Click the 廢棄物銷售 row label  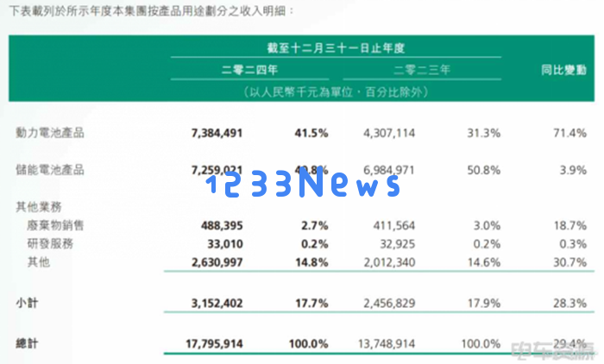55,225
